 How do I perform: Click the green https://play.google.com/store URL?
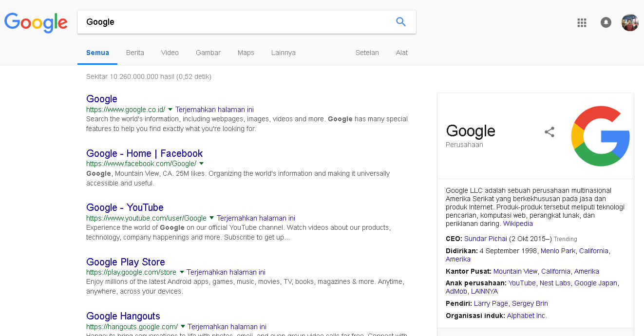[132, 272]
